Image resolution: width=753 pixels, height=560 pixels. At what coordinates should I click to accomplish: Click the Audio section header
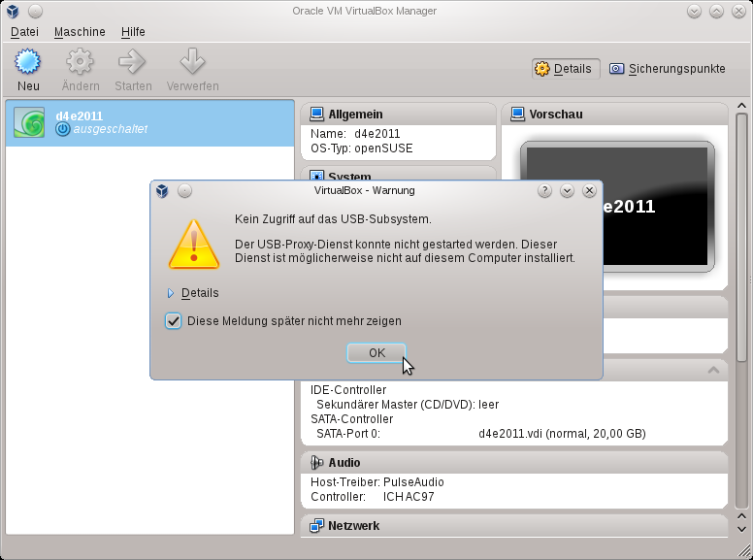tap(514, 463)
